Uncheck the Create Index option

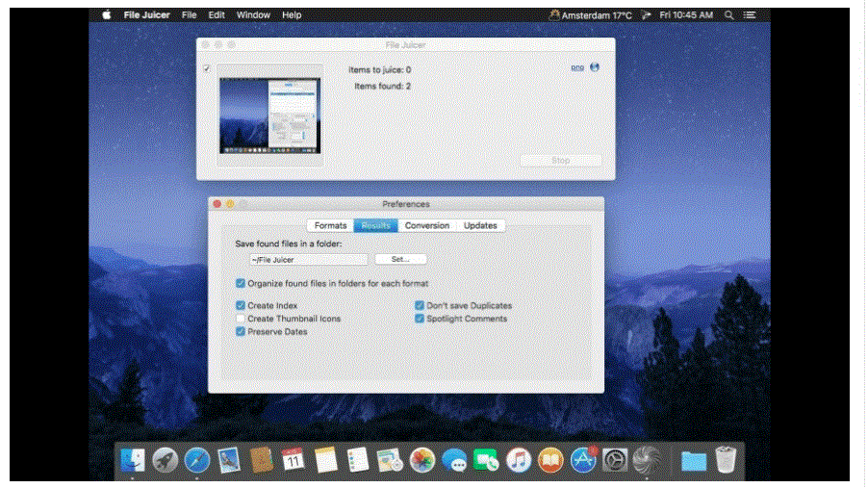click(241, 305)
